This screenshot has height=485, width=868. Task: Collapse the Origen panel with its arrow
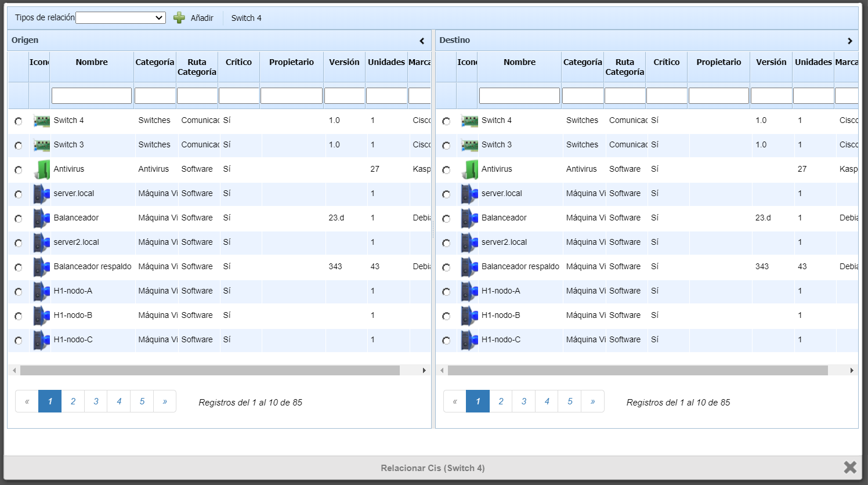[x=422, y=41]
